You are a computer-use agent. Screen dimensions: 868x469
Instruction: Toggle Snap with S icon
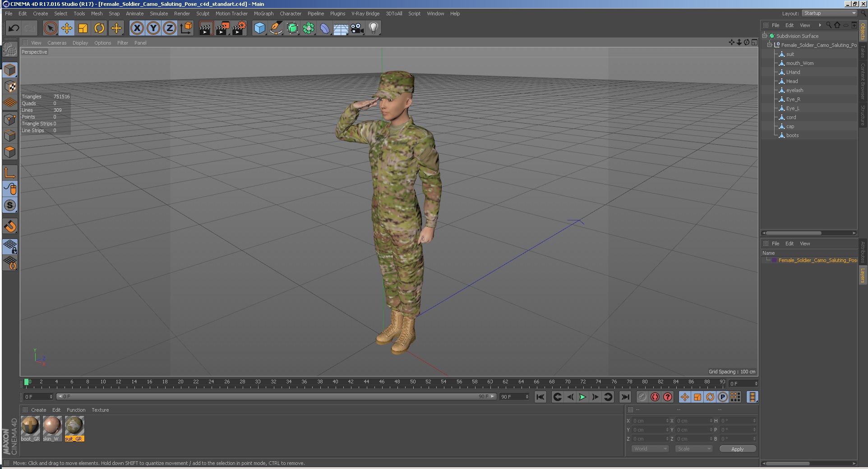[x=10, y=205]
